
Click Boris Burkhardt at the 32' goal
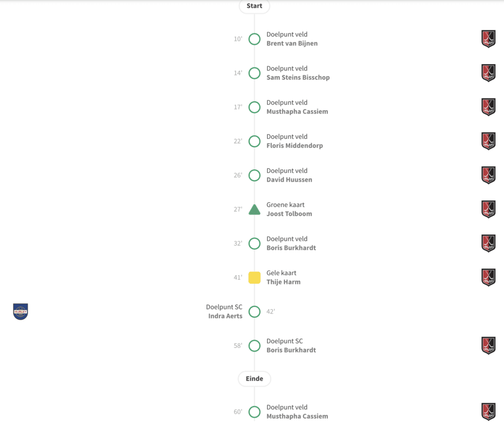tap(291, 248)
